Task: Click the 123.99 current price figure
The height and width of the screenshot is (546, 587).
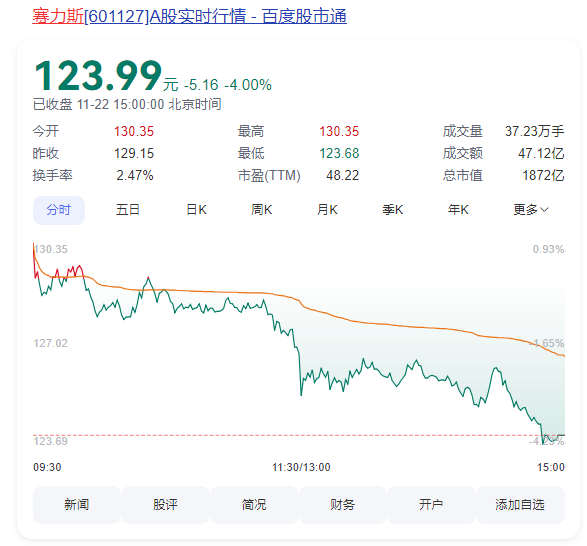Action: point(98,76)
